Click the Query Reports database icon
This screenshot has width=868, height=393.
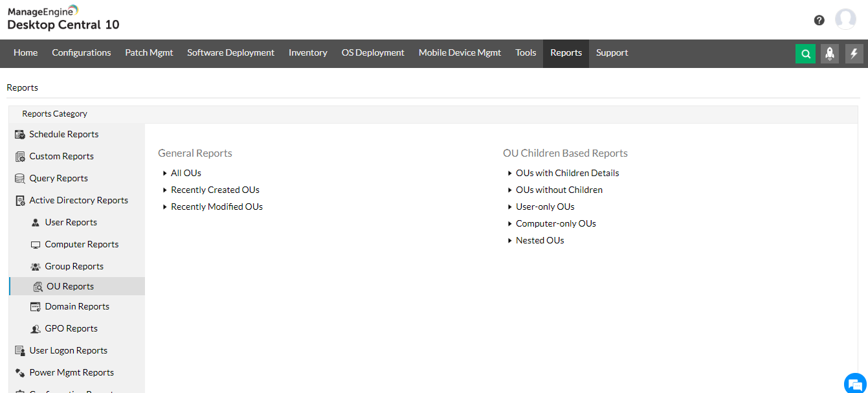(x=19, y=179)
